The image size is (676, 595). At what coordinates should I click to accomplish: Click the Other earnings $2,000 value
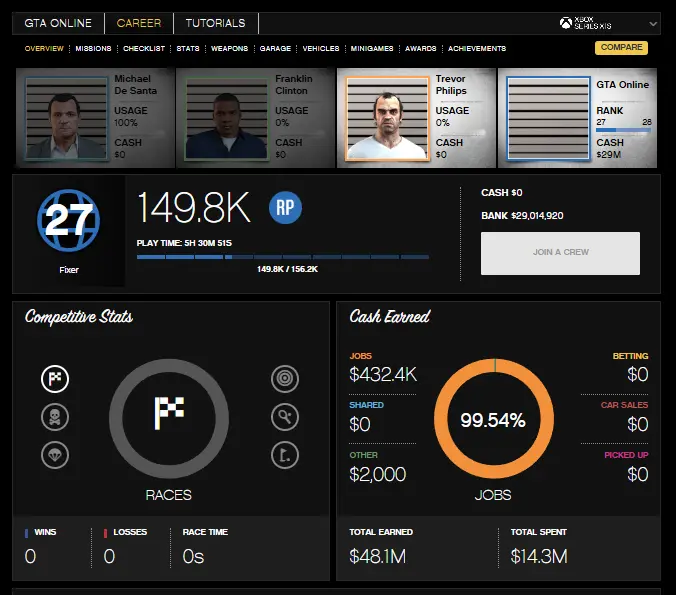pos(377,474)
